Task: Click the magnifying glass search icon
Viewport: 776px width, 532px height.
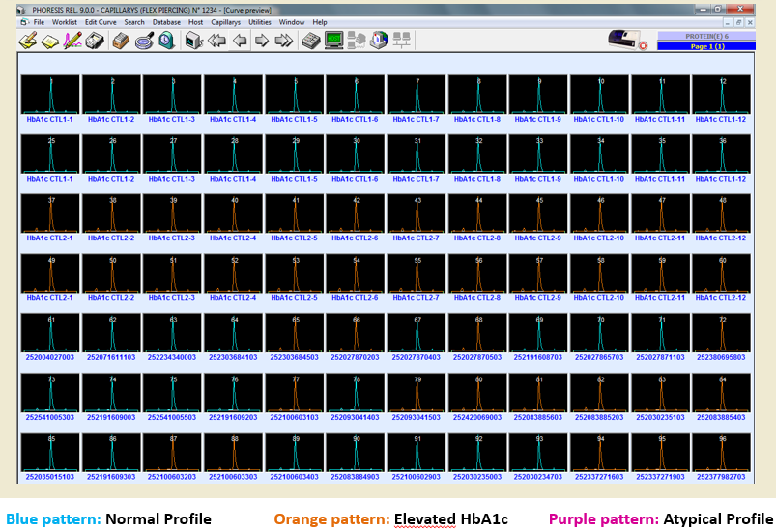Action: [x=144, y=41]
